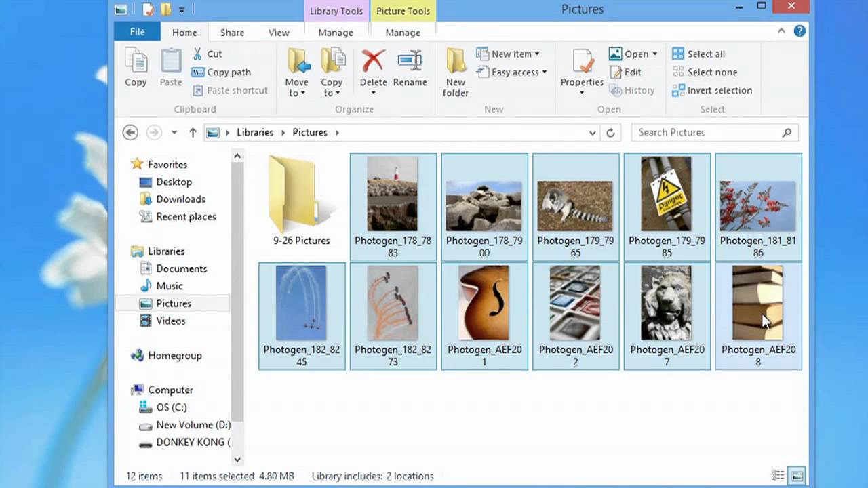Switch to large thumbnails view icon

click(797, 476)
